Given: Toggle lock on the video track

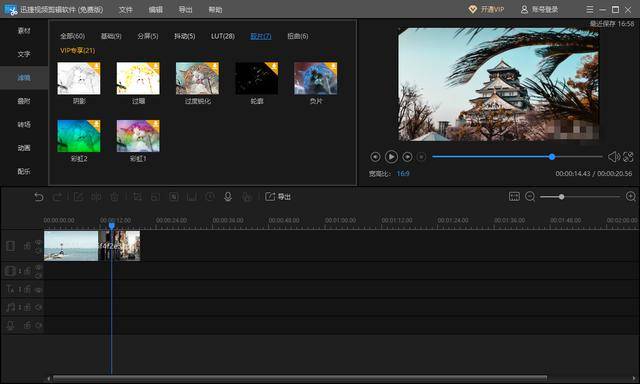Looking at the screenshot, I should (x=27, y=246).
